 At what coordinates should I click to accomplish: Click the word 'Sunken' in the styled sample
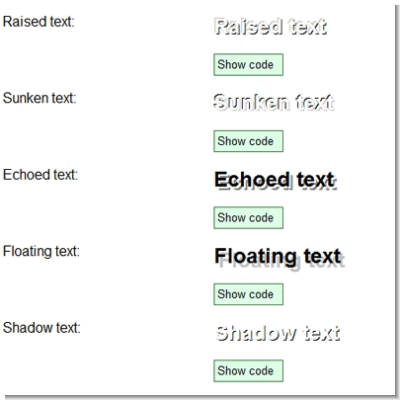pos(251,102)
